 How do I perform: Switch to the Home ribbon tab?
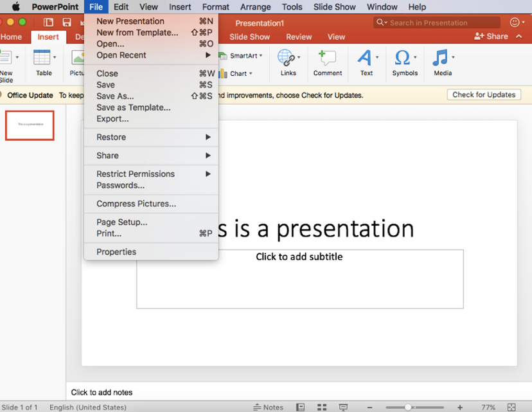point(12,37)
